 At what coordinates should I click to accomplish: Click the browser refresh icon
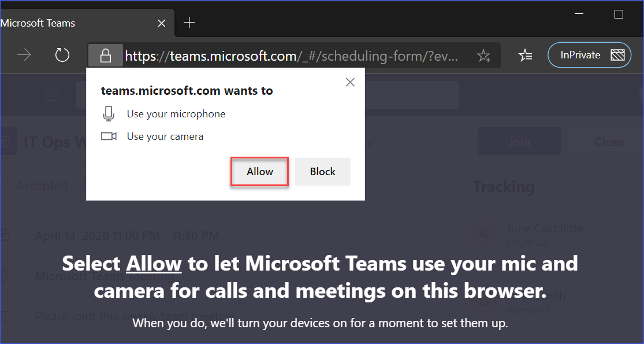click(62, 56)
